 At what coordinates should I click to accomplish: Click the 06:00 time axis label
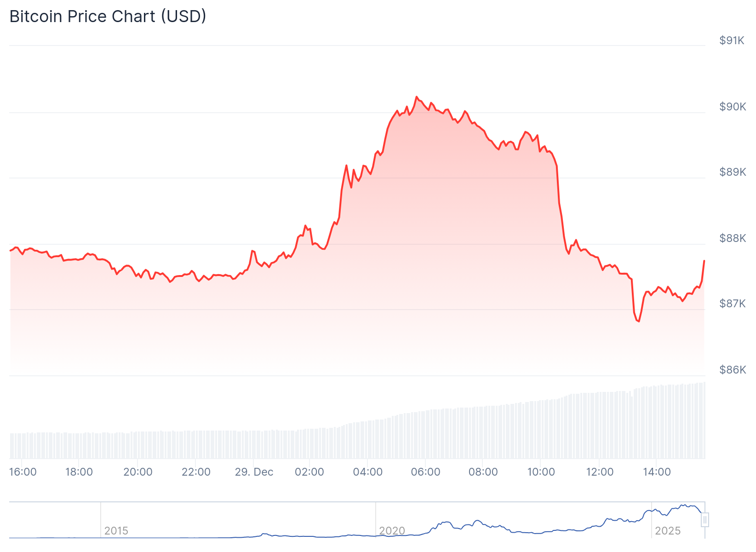click(x=425, y=472)
